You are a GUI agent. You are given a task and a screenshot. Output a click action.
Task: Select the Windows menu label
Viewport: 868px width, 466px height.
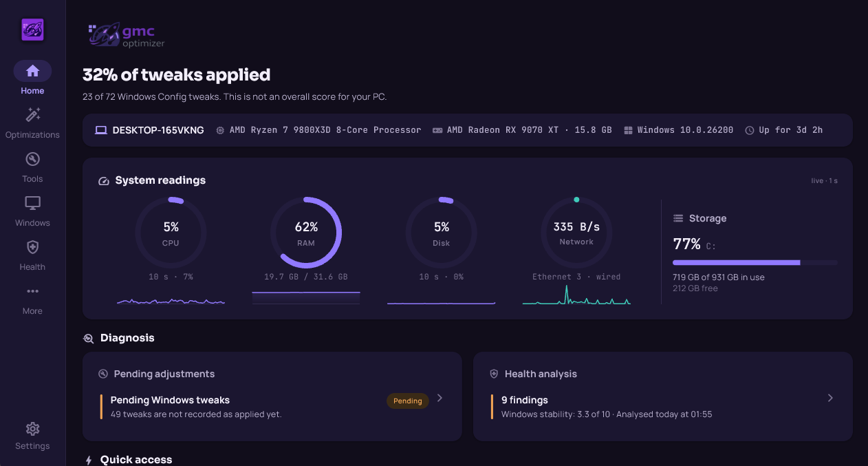click(32, 223)
